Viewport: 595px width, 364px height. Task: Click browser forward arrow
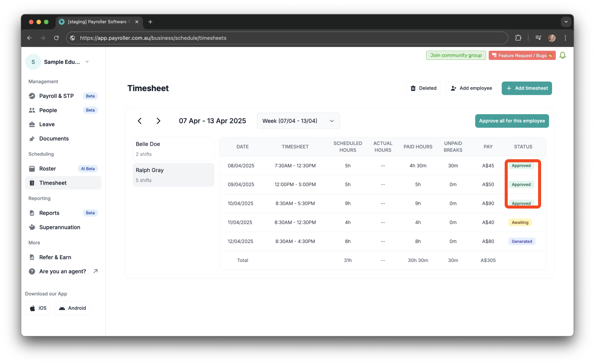click(x=43, y=38)
